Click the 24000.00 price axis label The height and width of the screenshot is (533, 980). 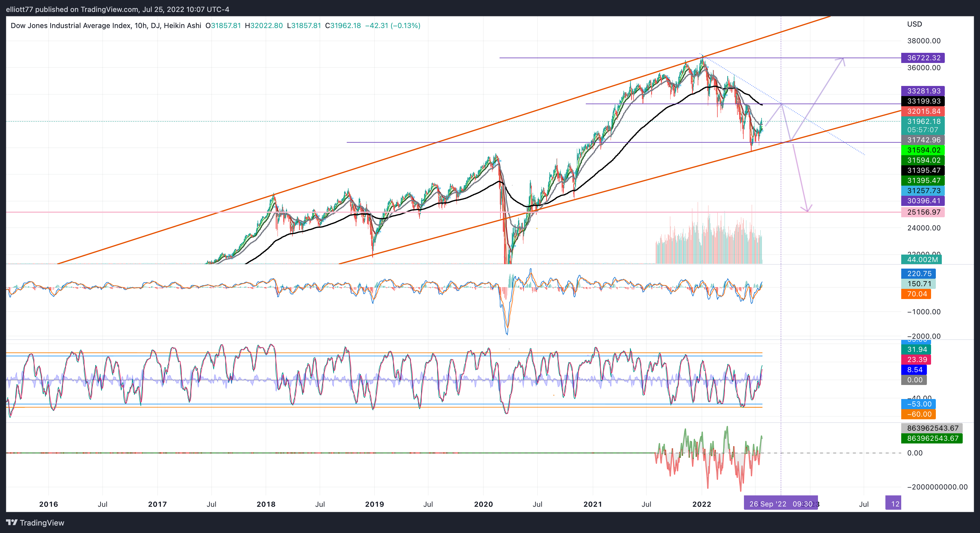pos(924,228)
